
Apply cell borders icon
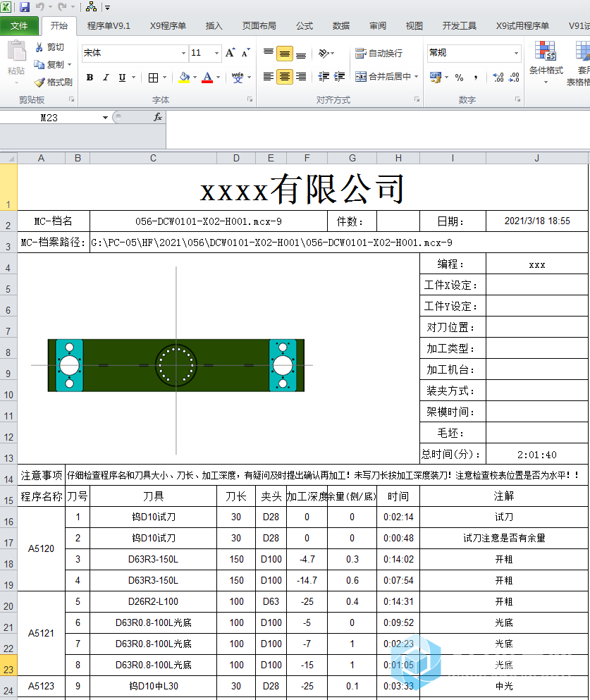[153, 78]
